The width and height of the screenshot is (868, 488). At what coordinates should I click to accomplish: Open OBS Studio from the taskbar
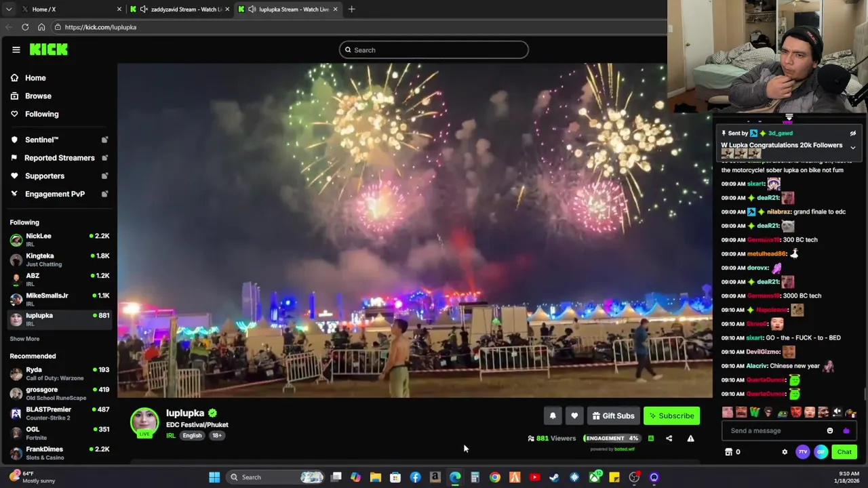click(634, 477)
